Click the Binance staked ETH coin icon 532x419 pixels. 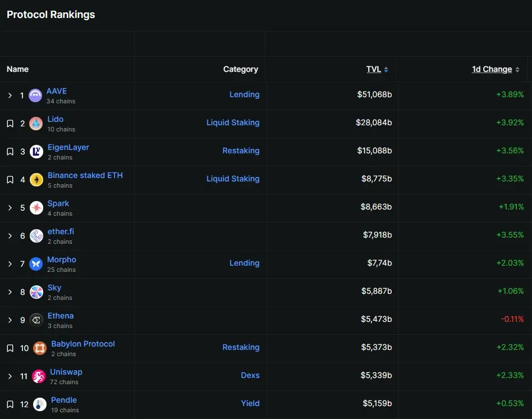[36, 180]
